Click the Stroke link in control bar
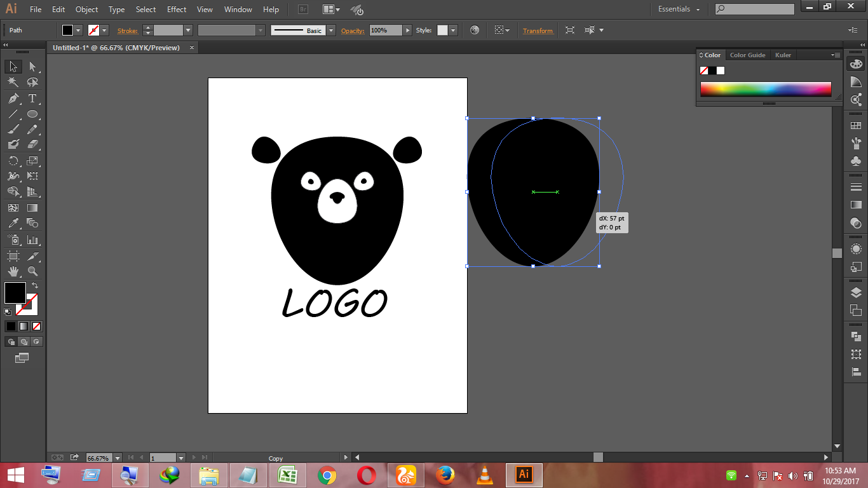This screenshot has width=868, height=488. 127,30
